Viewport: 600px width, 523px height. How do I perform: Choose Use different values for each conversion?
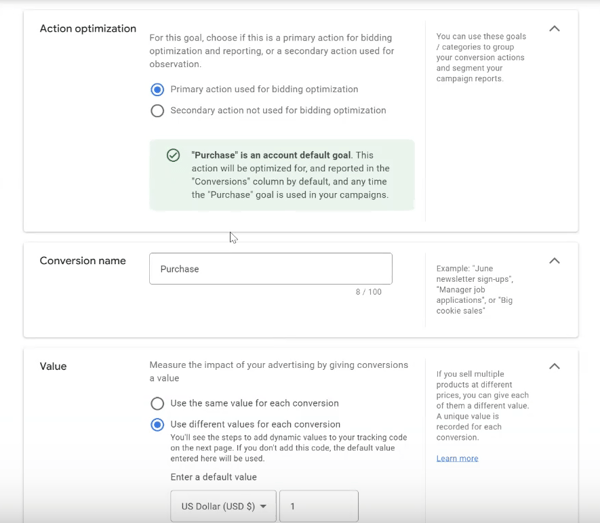pos(157,424)
